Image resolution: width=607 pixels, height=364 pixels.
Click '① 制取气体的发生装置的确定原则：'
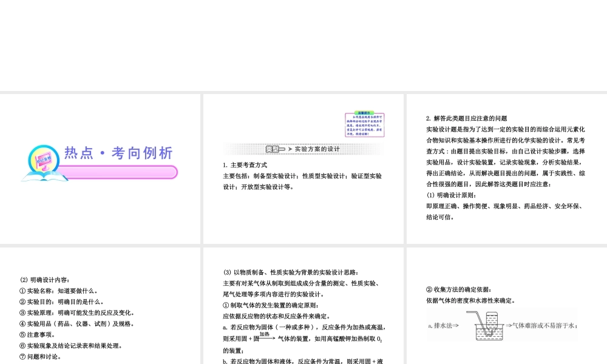pyautogui.click(x=271, y=305)
